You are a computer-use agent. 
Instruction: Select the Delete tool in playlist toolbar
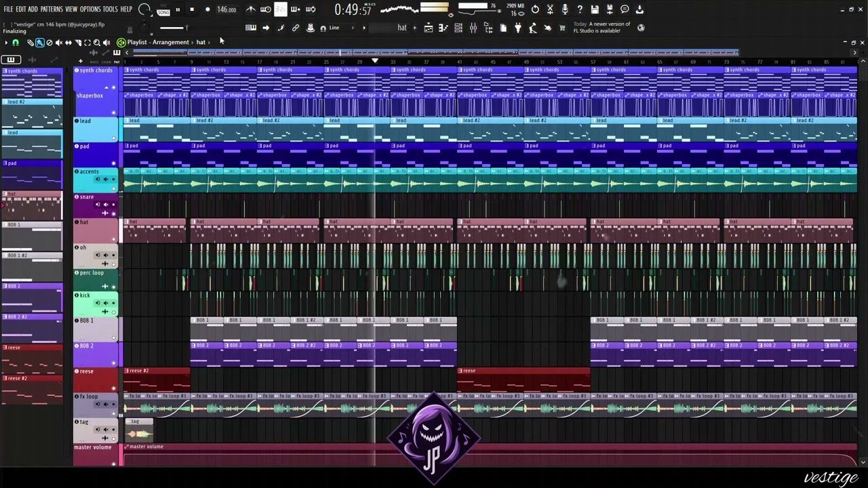(x=49, y=42)
